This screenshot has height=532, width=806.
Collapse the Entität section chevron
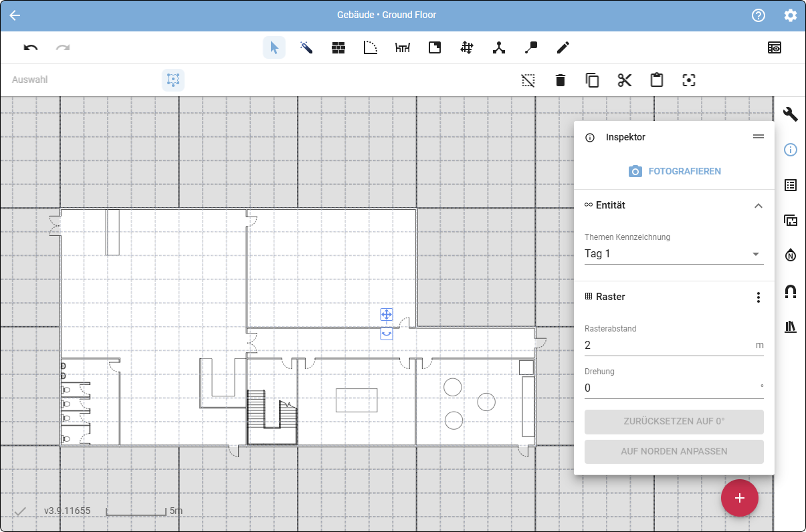click(758, 206)
